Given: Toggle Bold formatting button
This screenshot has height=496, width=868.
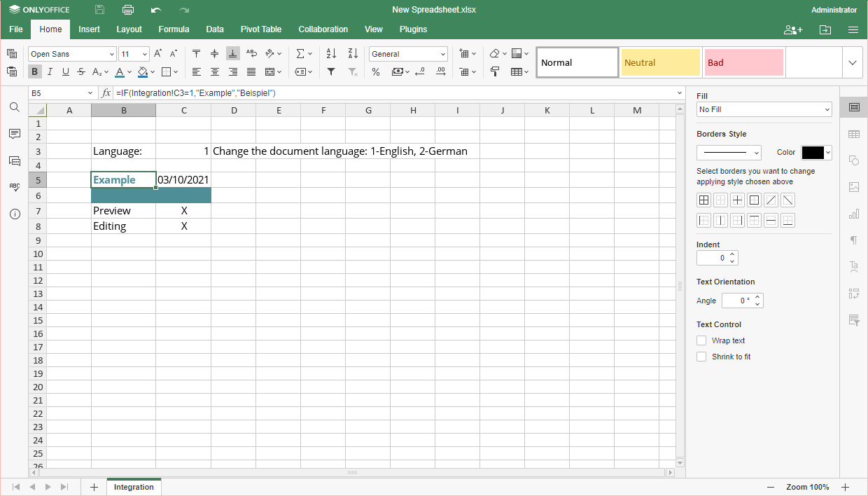Looking at the screenshot, I should tap(34, 71).
